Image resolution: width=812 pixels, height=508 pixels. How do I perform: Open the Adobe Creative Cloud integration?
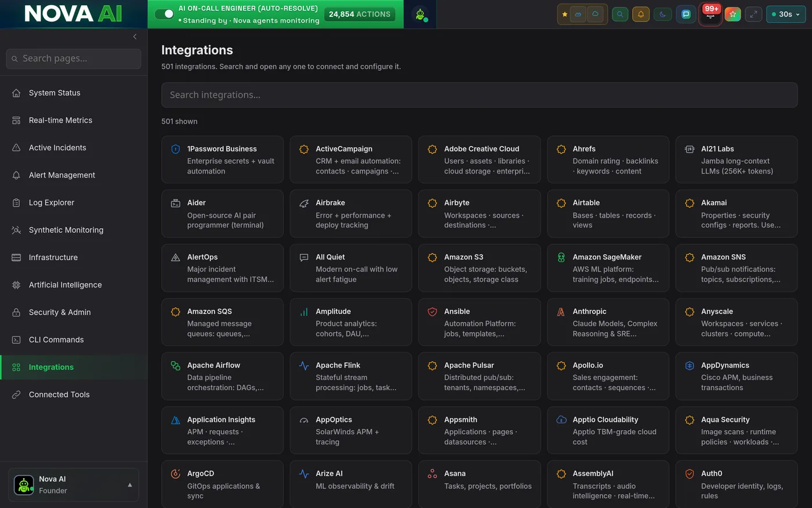click(x=479, y=160)
